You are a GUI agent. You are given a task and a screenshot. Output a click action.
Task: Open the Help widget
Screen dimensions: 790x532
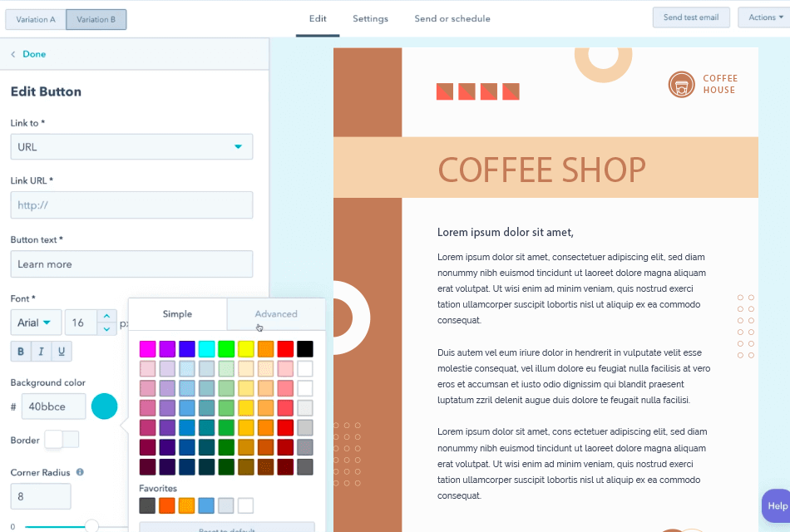(777, 505)
